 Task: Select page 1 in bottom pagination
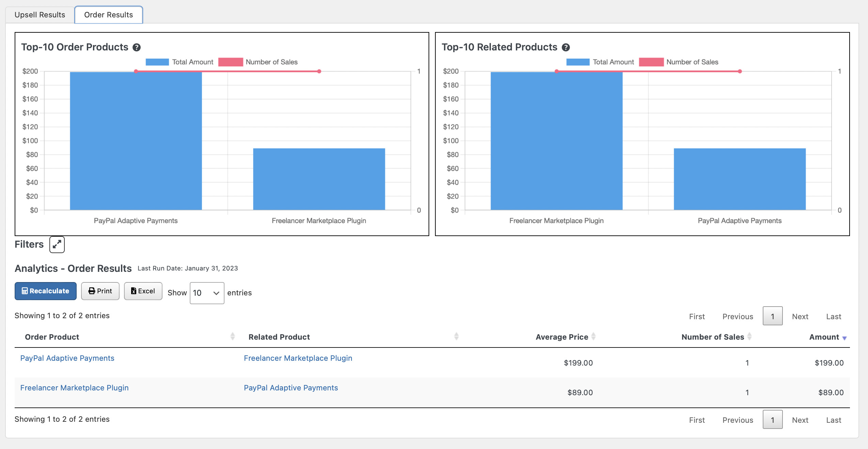pyautogui.click(x=773, y=420)
